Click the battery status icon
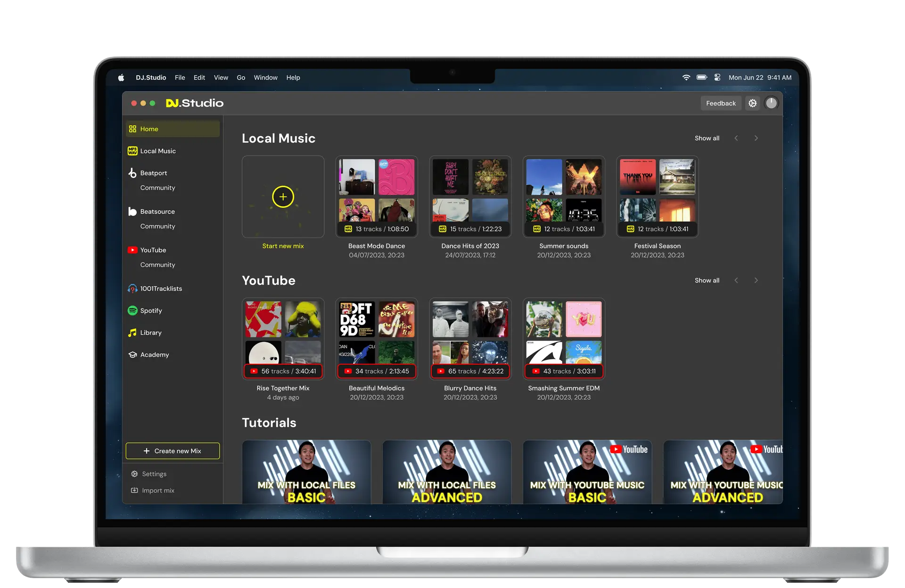The height and width of the screenshot is (588, 905). coord(702,78)
